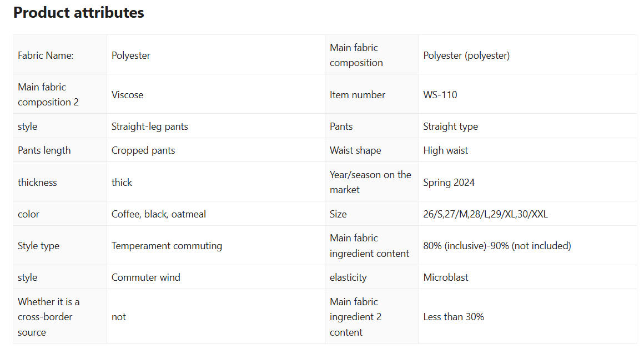Screen dimensions: 644x349
Task: Click the "Product attributes" heading
Action: coord(78,13)
